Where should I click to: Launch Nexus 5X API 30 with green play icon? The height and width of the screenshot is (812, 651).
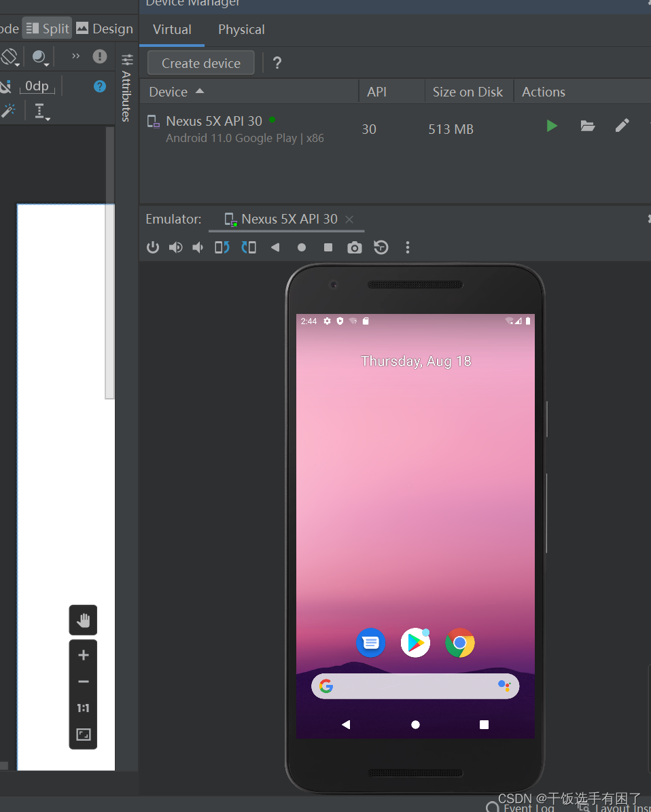pos(552,125)
